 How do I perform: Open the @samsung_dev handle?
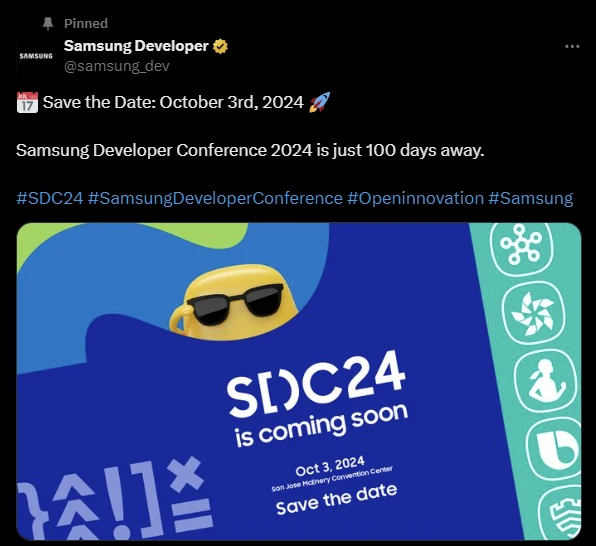pos(117,66)
